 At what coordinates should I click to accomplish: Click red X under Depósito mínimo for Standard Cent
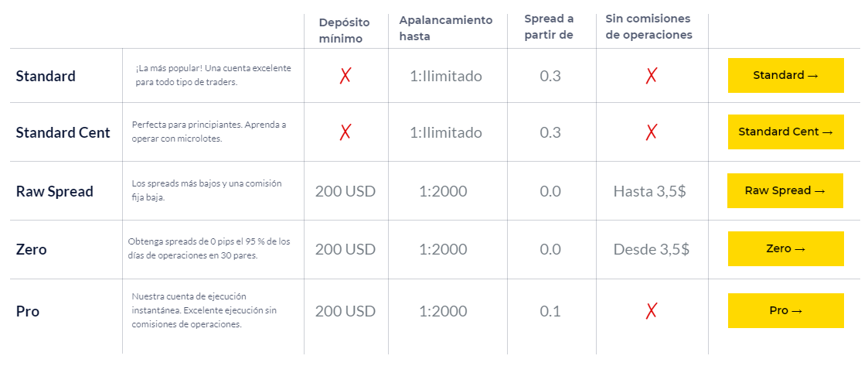[345, 132]
